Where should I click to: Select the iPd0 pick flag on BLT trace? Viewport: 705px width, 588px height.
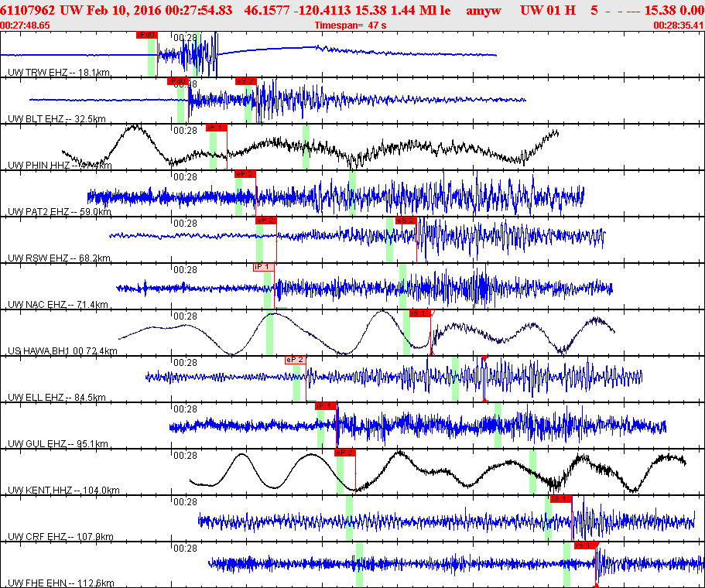[x=177, y=81]
